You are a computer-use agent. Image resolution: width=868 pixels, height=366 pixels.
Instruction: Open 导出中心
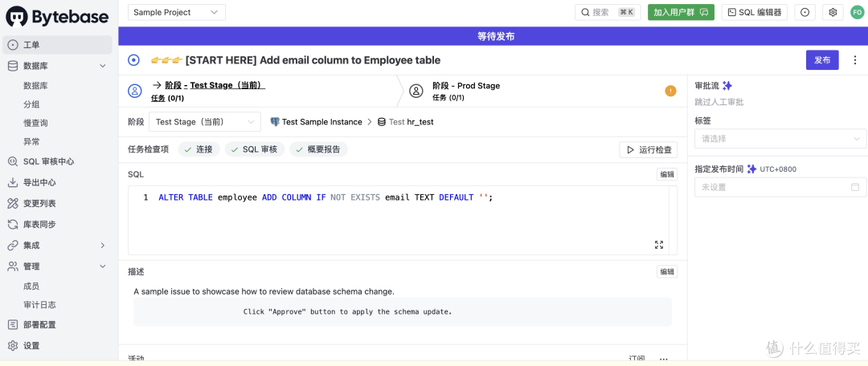click(39, 182)
